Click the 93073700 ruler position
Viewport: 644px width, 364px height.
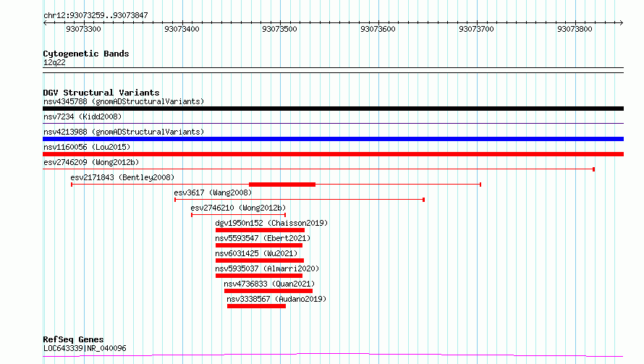coord(476,29)
